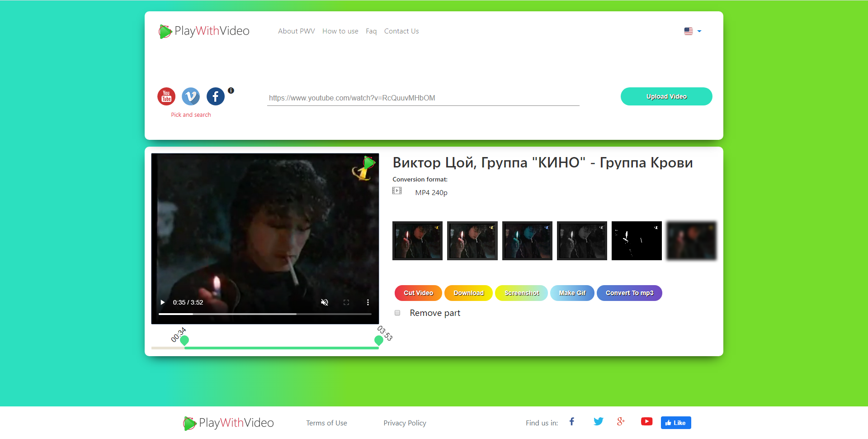Open the footer Twitter icon
868x439 pixels.
pos(599,421)
